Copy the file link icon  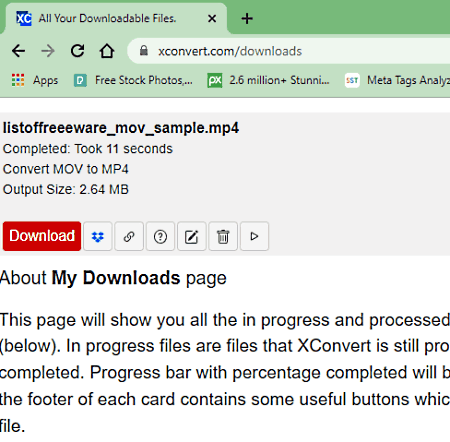tap(129, 236)
